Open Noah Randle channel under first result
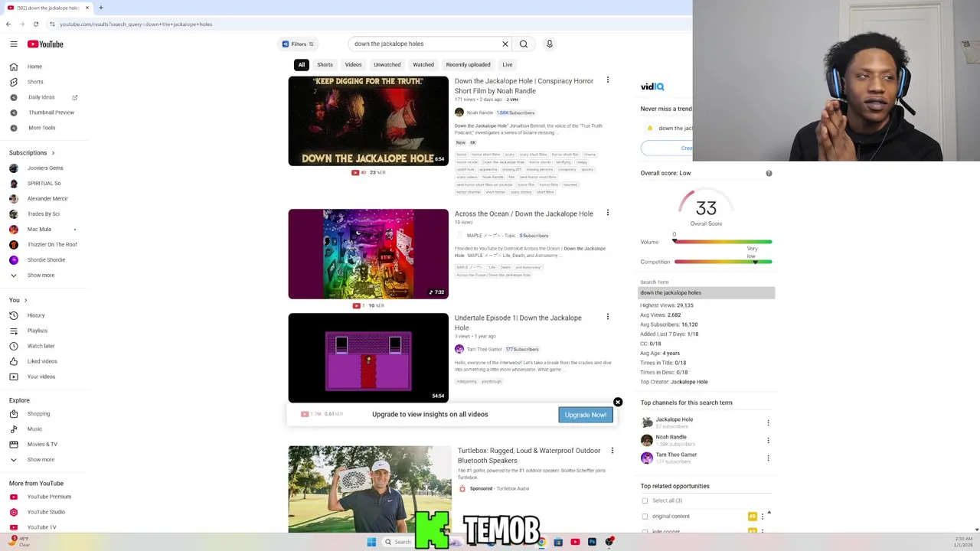 (480, 112)
